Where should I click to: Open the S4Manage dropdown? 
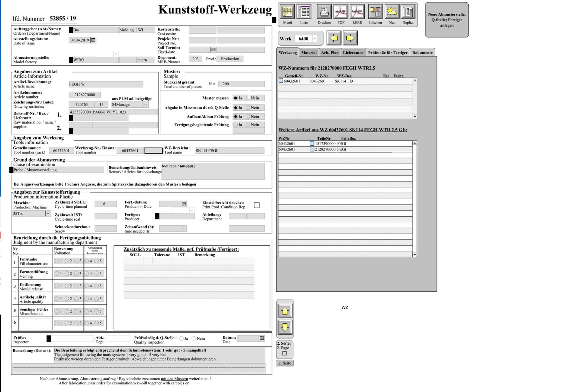point(146,104)
